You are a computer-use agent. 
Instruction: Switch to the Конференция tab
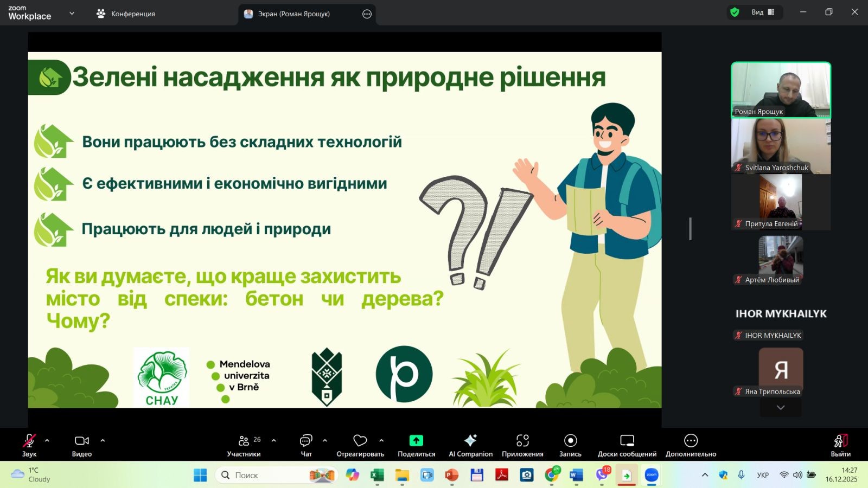(x=126, y=14)
